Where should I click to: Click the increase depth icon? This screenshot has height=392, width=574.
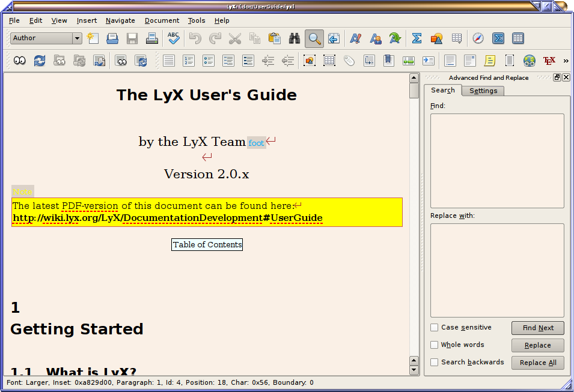[268, 61]
